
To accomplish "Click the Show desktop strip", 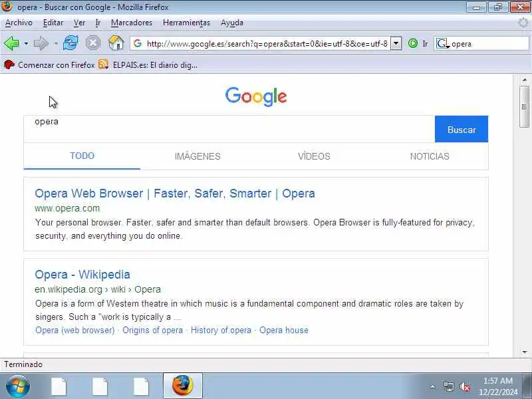I will pyautogui.click(x=527, y=386).
